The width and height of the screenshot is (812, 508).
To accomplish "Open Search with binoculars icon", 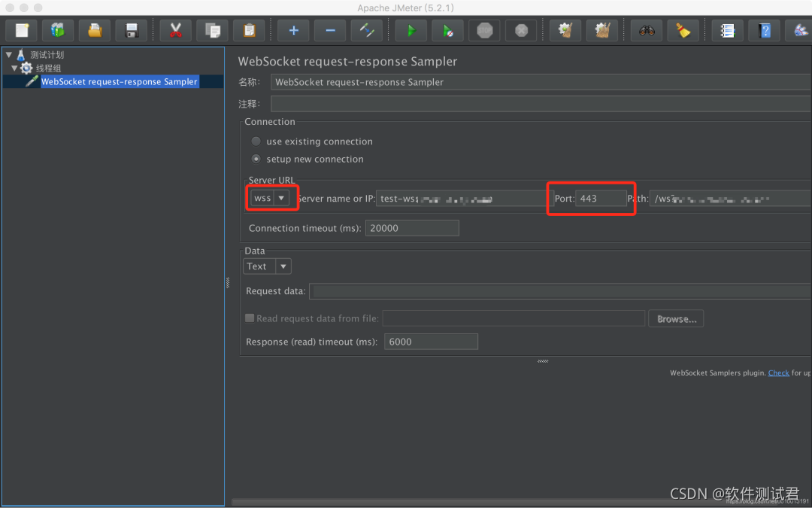I will [x=647, y=31].
